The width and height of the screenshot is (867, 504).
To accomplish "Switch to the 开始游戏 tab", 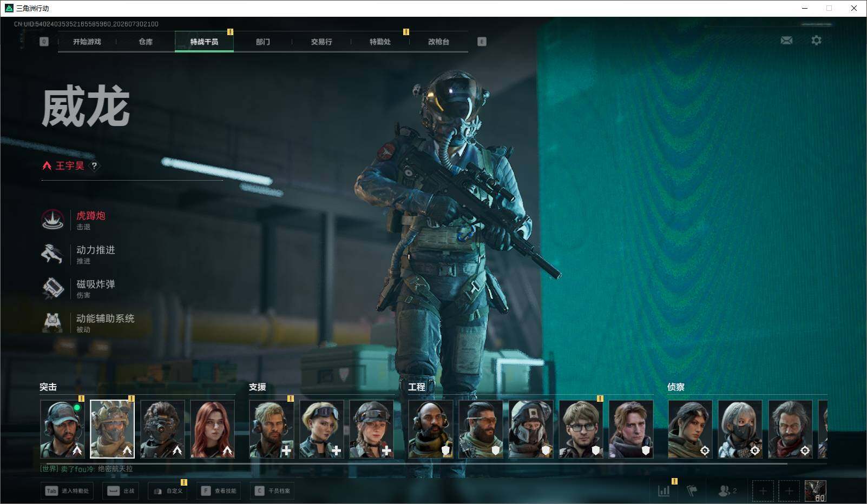I will [87, 42].
